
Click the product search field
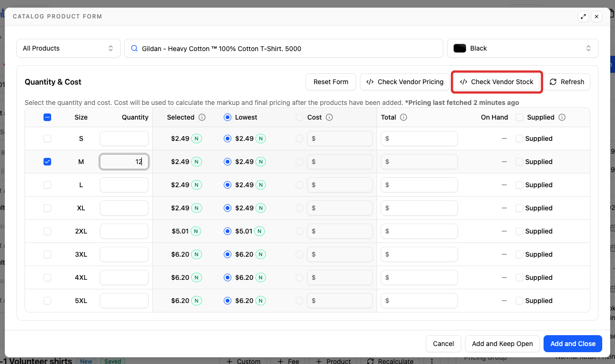pos(284,48)
